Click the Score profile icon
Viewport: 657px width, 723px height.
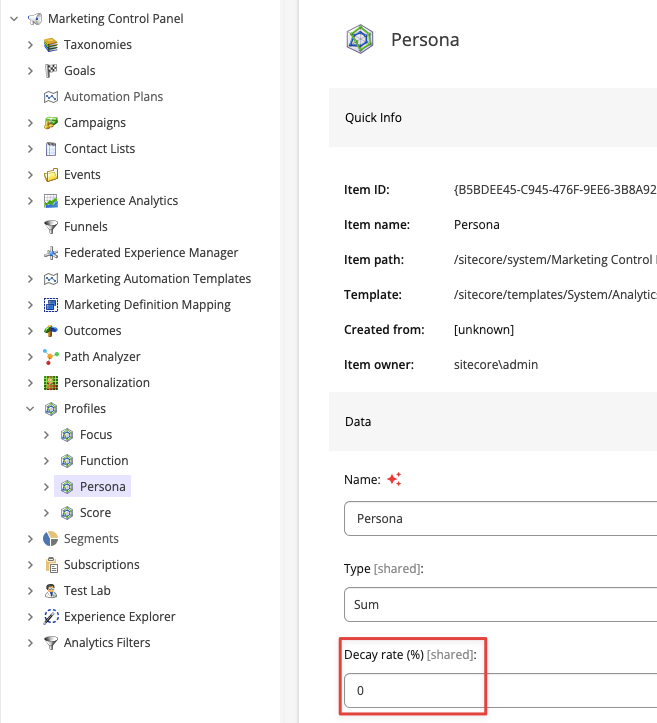(x=67, y=513)
